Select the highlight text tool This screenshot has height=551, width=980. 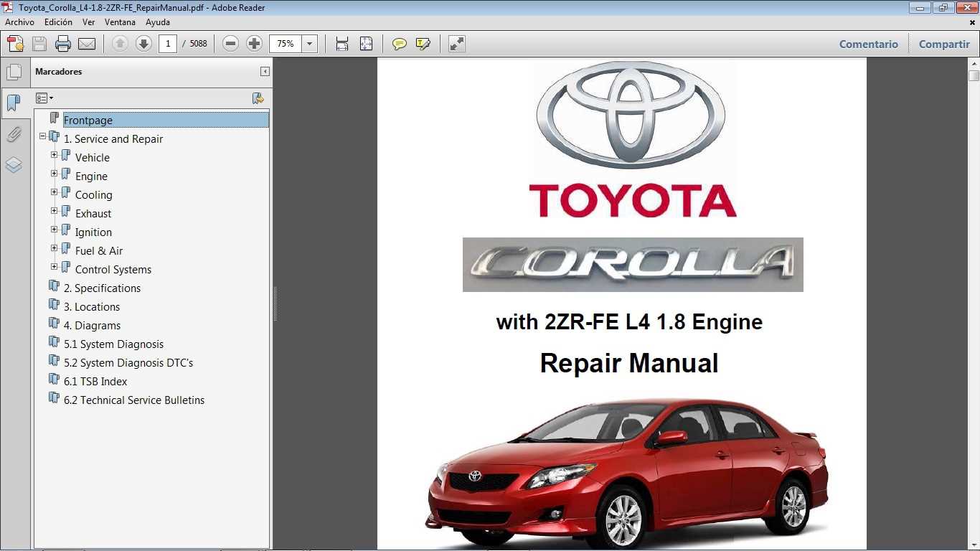pyautogui.click(x=423, y=44)
